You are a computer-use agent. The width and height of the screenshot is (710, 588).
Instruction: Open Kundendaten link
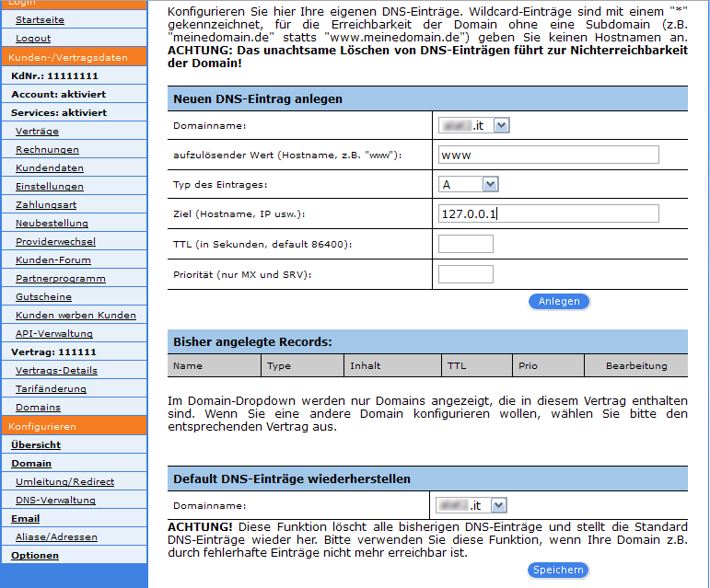(50, 168)
